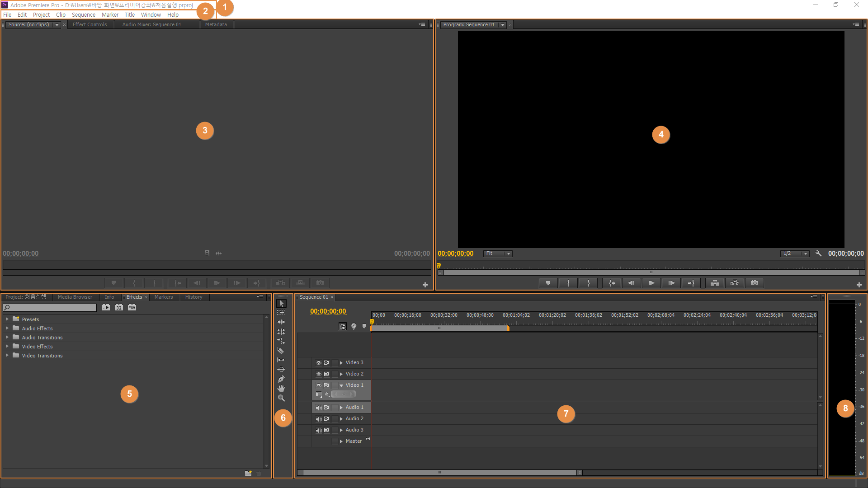Toggle the Video 2 track lock box
This screenshot has height=488, width=868.
pos(335,374)
